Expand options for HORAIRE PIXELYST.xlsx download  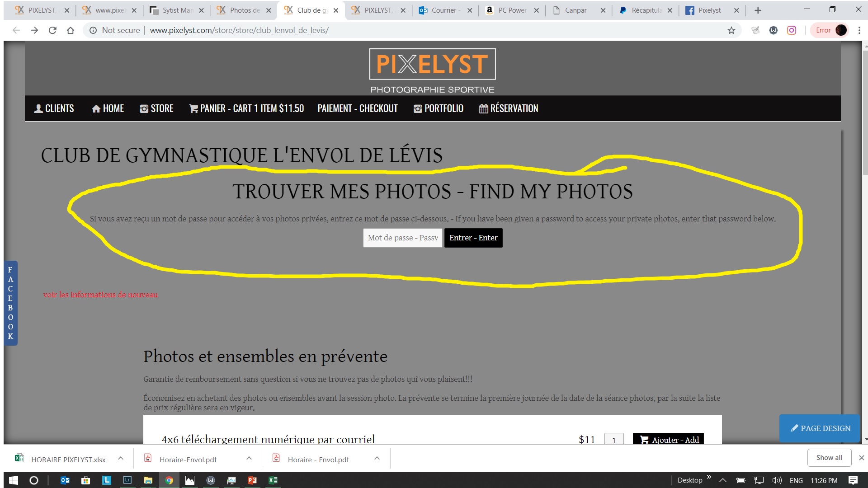pyautogui.click(x=121, y=458)
